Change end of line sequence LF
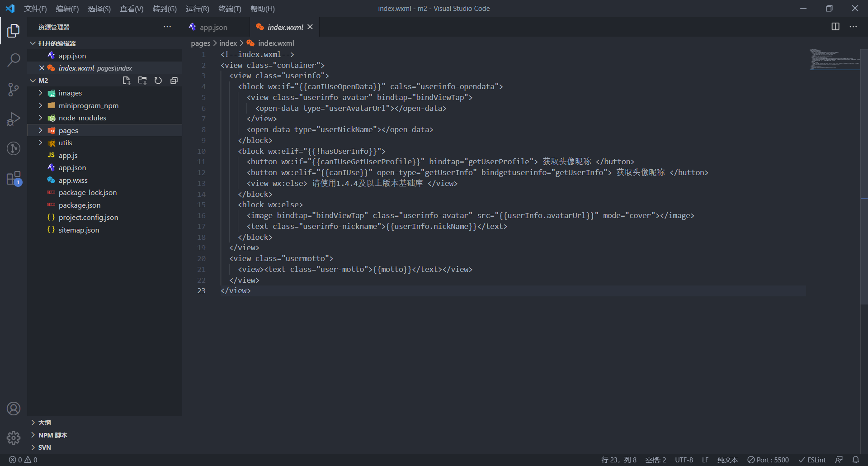Image resolution: width=868 pixels, height=466 pixels. pos(705,460)
